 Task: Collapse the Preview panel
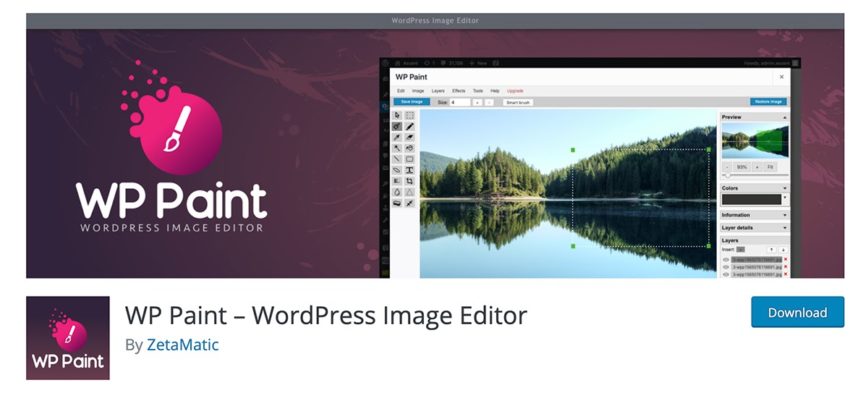pyautogui.click(x=785, y=117)
